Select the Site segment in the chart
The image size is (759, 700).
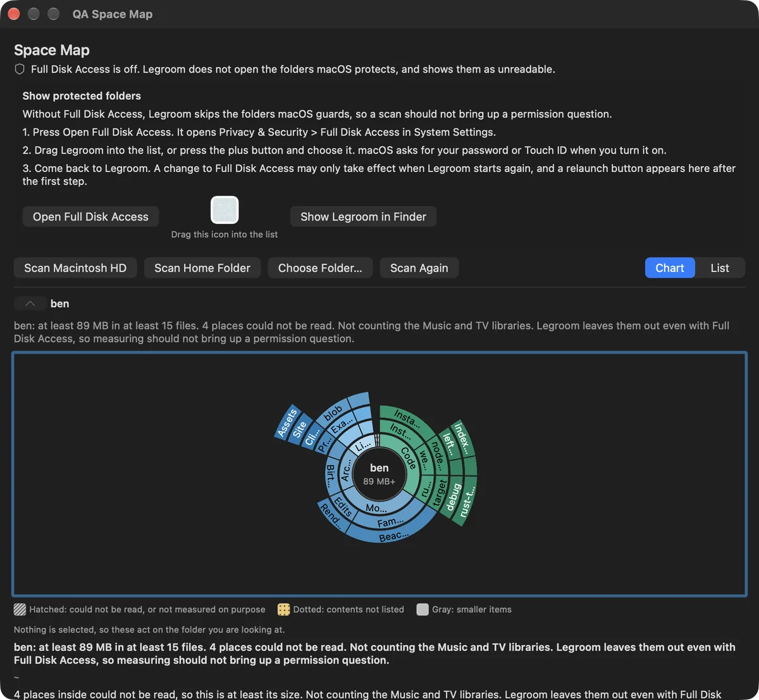click(x=300, y=430)
